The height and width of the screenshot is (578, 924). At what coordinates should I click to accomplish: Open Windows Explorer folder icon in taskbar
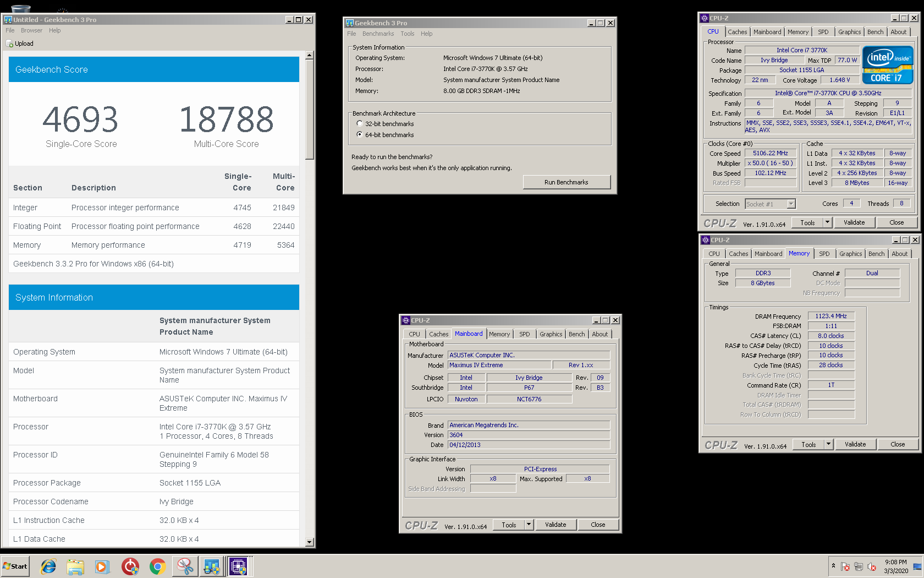75,566
